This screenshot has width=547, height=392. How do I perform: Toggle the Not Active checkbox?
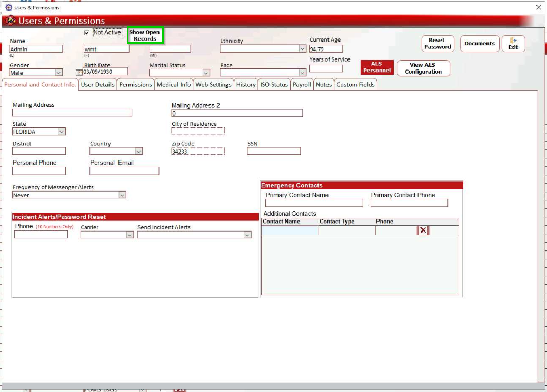(x=87, y=33)
